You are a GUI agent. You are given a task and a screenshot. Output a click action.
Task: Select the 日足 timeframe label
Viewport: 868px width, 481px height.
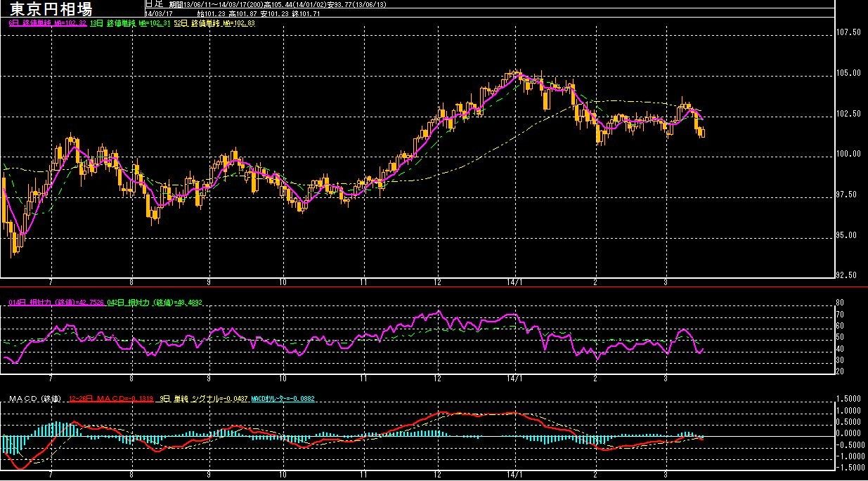coord(154,4)
